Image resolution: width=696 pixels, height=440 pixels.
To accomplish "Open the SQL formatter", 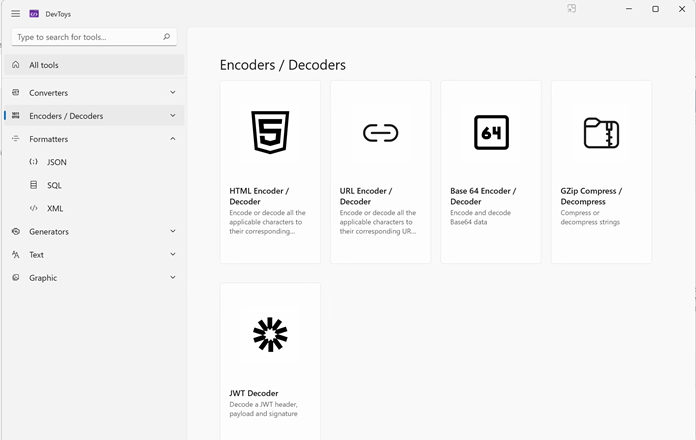I will point(54,185).
